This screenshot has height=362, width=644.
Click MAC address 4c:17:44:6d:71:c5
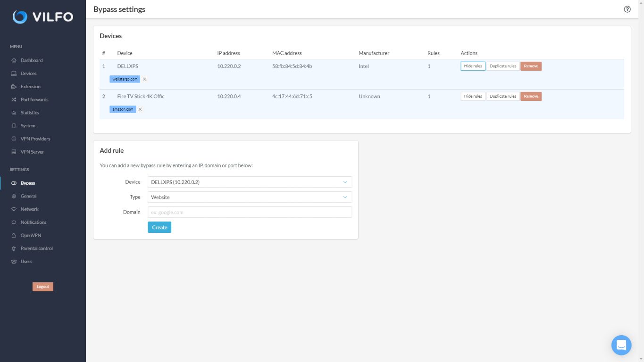point(292,96)
